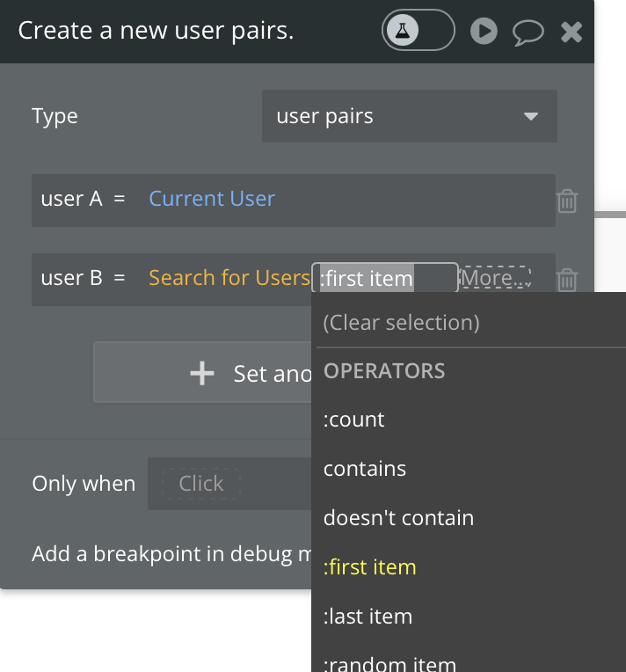Click the play icon in header
Screen dimensions: 626x672
point(484,32)
